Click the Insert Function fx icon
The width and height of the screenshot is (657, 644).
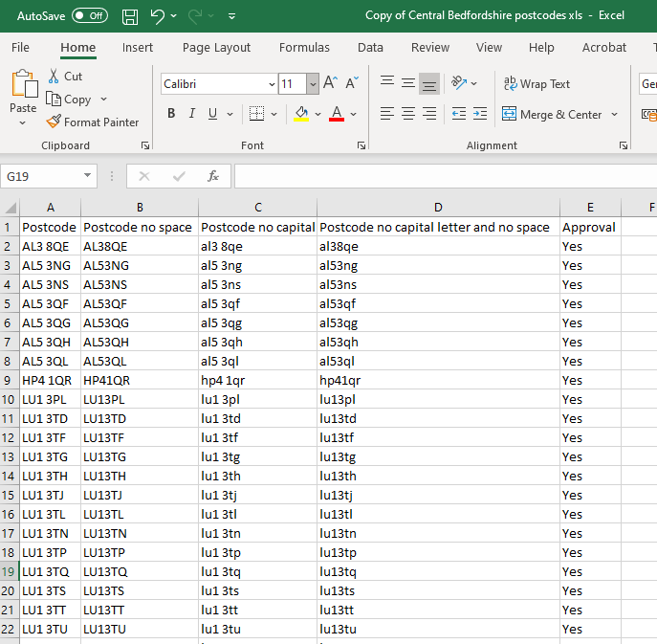point(213,176)
